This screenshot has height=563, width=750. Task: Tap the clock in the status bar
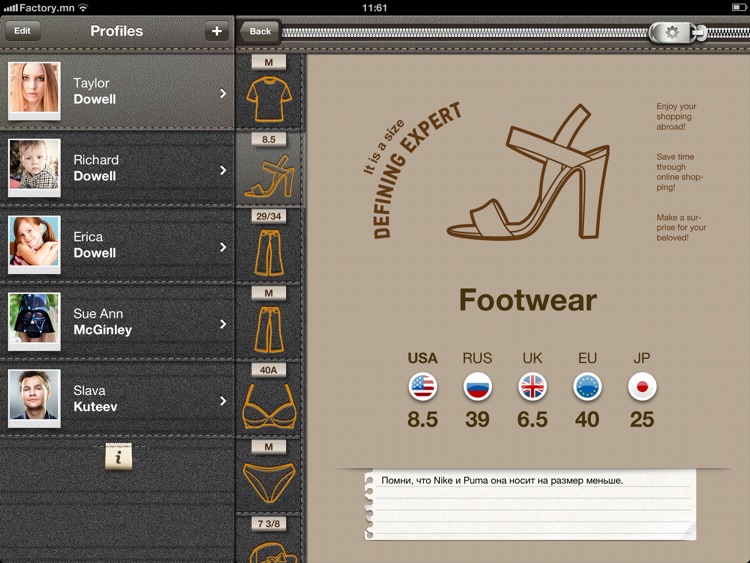click(375, 8)
